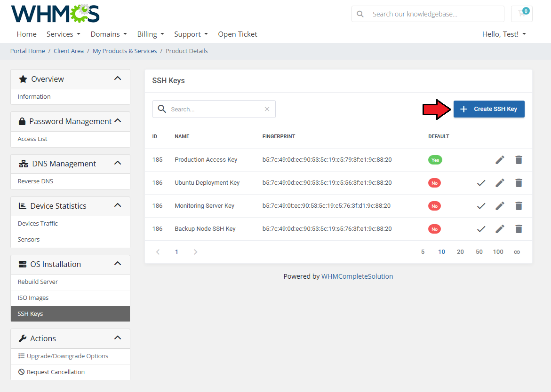Screen dimensions: 551x392
Task: Show unlimited entries per page
Action: coord(517,252)
